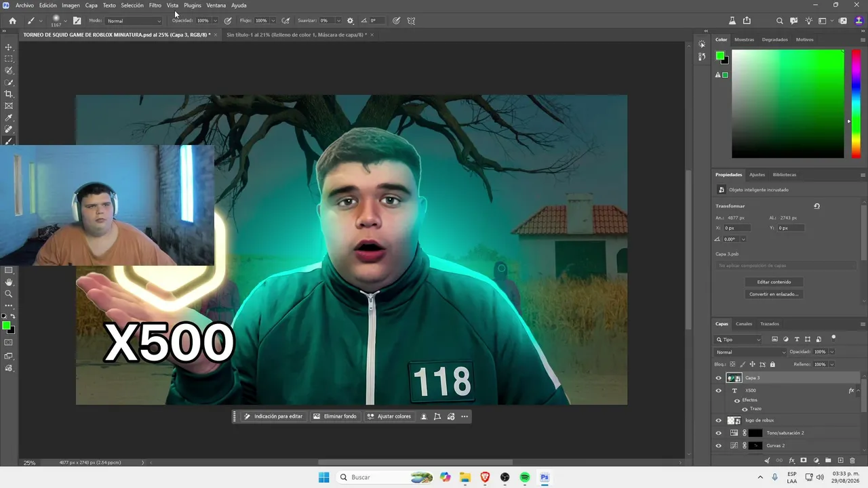868x488 pixels.
Task: Select the Rectangular Marquee tool
Action: [9, 59]
